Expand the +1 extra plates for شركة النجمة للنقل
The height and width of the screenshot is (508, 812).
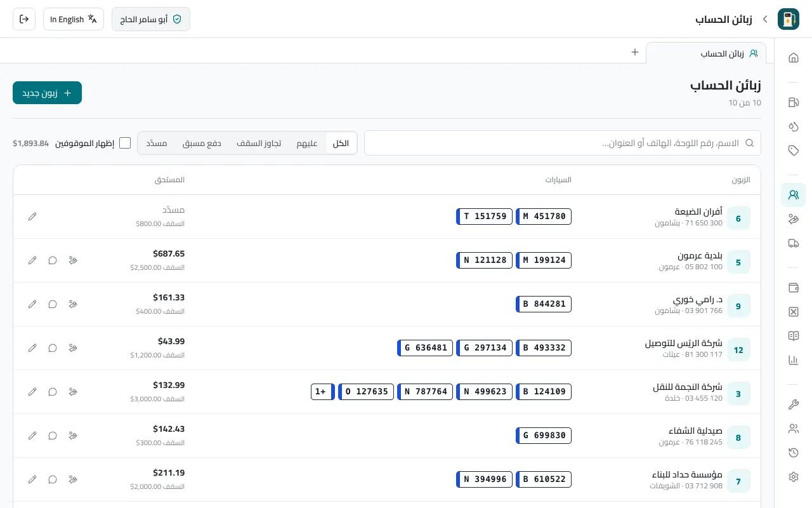(322, 392)
